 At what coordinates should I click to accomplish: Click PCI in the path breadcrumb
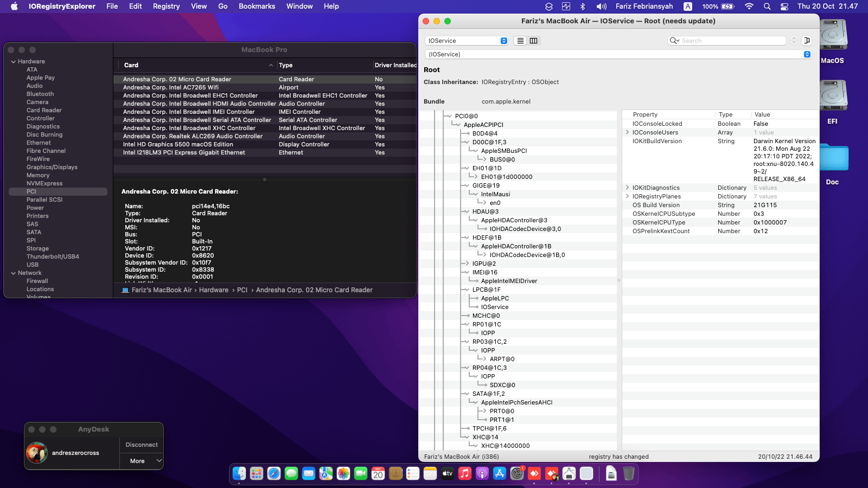(x=242, y=290)
